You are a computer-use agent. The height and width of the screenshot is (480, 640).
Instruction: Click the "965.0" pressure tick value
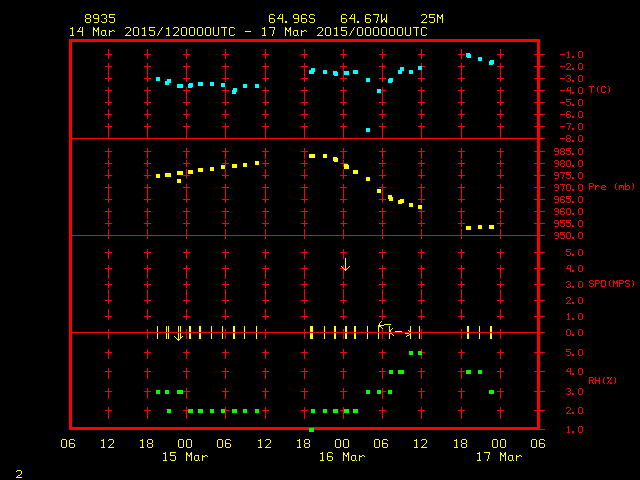pos(569,200)
